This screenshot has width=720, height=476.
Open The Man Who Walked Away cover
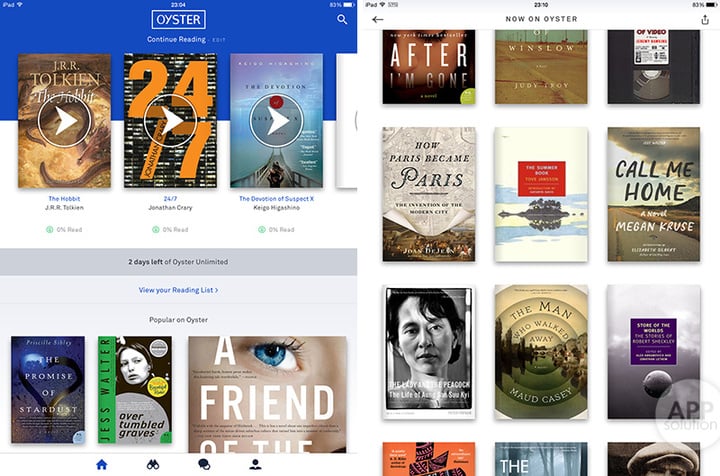click(x=541, y=352)
